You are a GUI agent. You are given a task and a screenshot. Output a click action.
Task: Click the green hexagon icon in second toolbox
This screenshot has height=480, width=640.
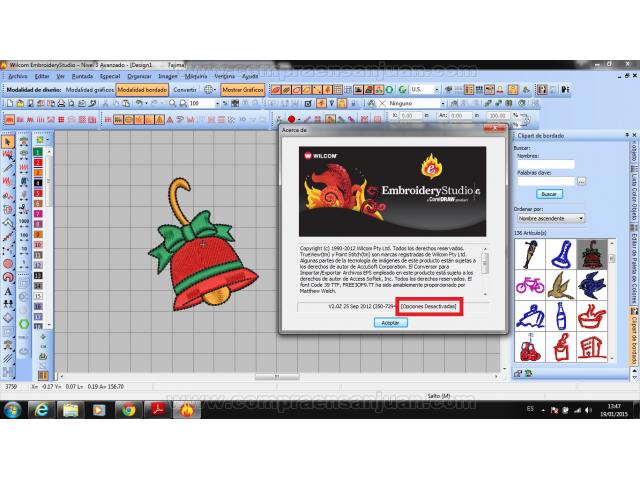tap(24, 324)
